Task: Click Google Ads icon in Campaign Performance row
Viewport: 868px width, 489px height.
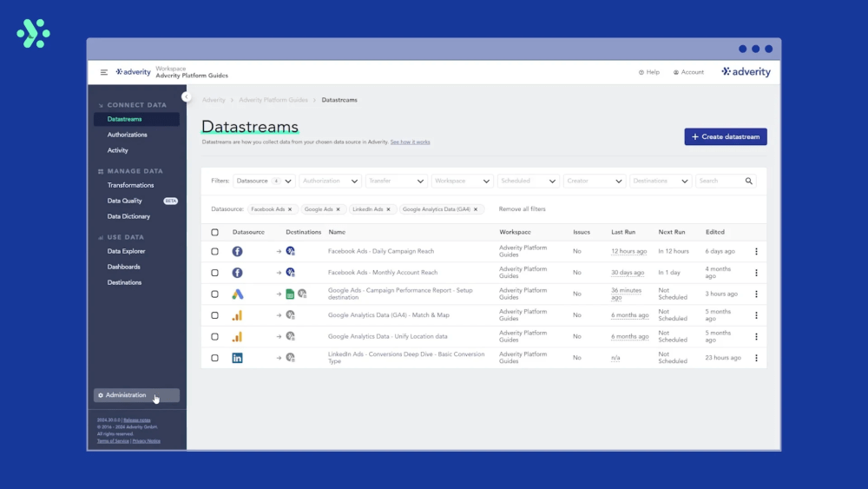Action: tap(238, 294)
